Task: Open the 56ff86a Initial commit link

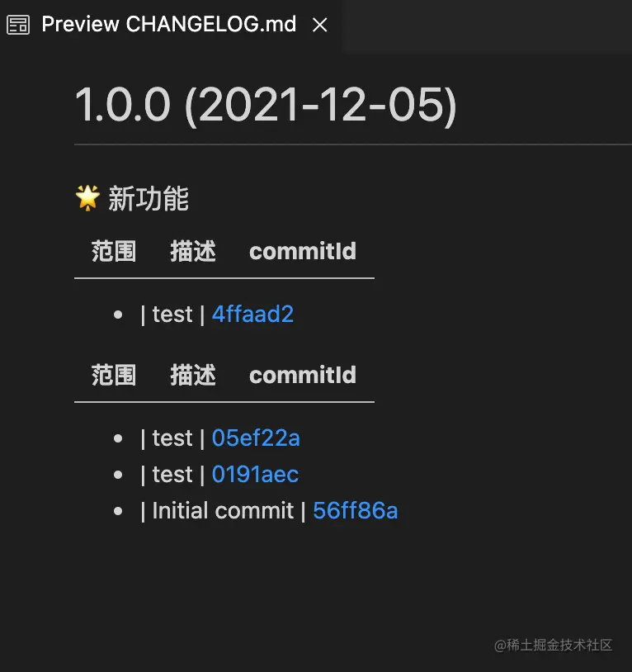Action: (356, 511)
